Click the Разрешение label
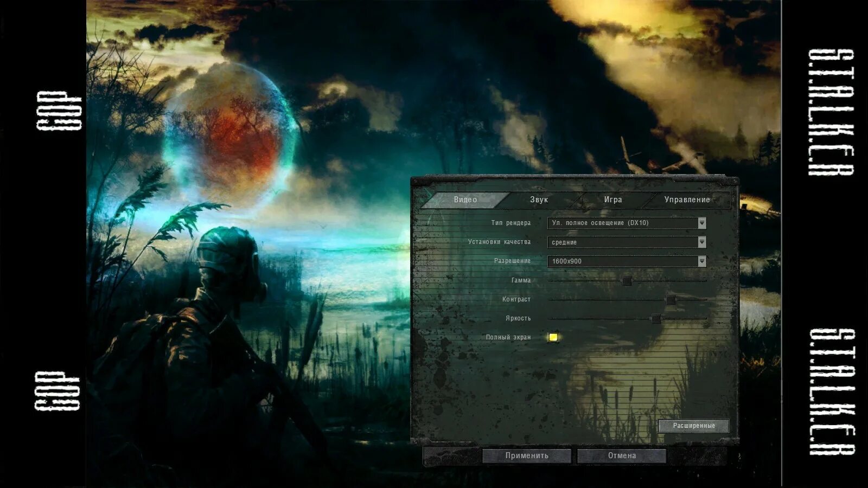The height and width of the screenshot is (488, 868). pyautogui.click(x=512, y=261)
